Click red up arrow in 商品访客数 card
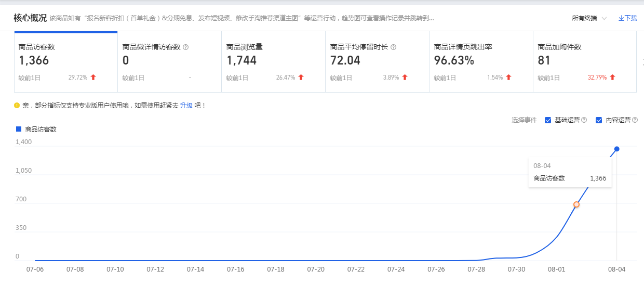The width and height of the screenshot is (644, 284). coord(93,78)
